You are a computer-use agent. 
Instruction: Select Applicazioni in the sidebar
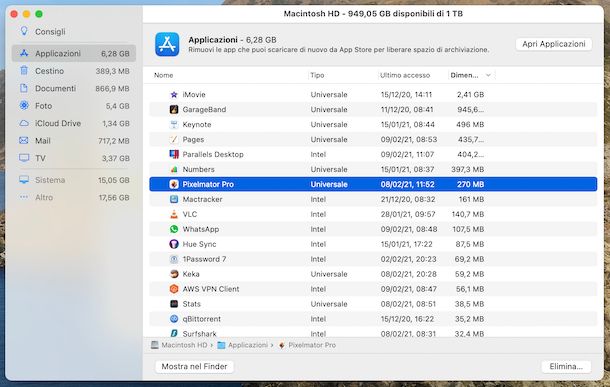[x=74, y=53]
